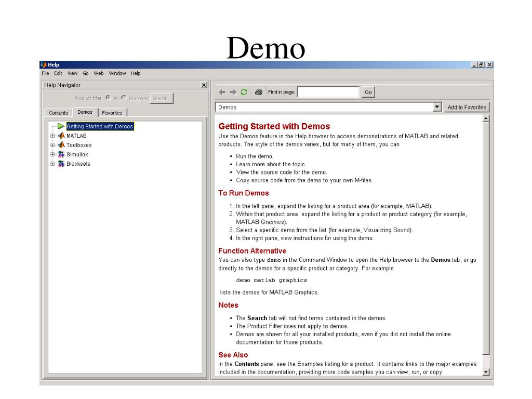Select the Toolboxes tree item label
This screenshot has height=399, width=532.
point(79,145)
